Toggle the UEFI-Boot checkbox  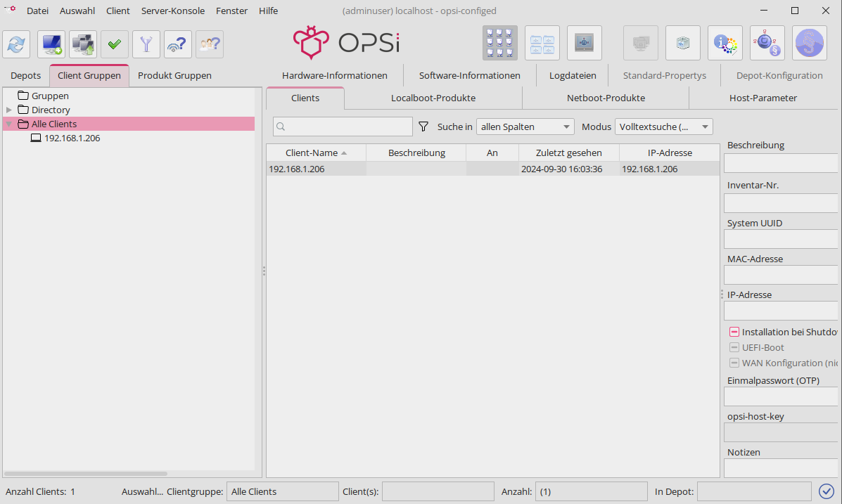(x=734, y=347)
